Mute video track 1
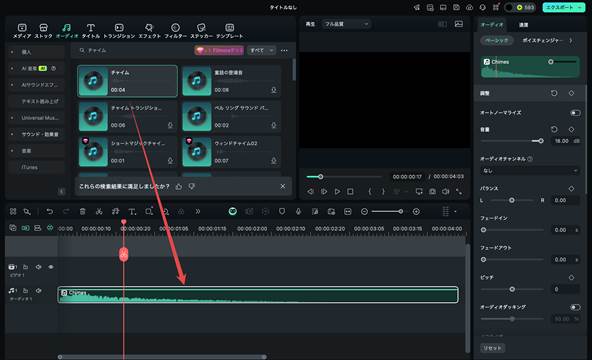This screenshot has width=592, height=360. click(x=39, y=267)
